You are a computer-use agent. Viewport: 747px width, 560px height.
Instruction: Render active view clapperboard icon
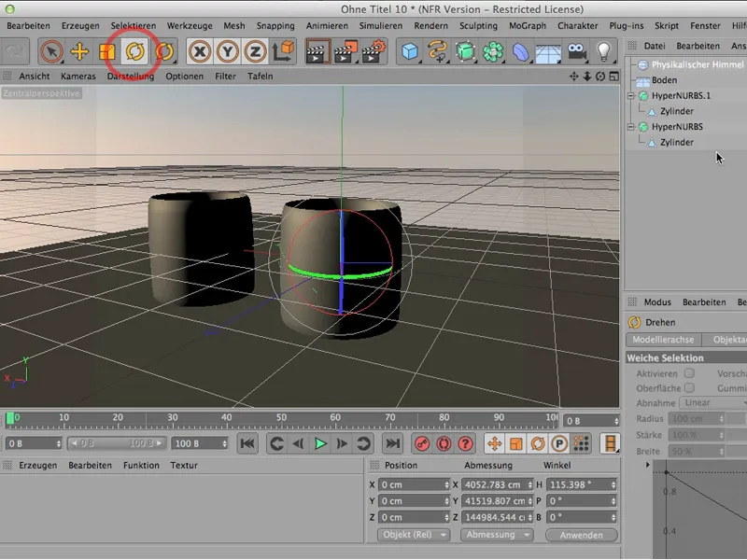[317, 51]
